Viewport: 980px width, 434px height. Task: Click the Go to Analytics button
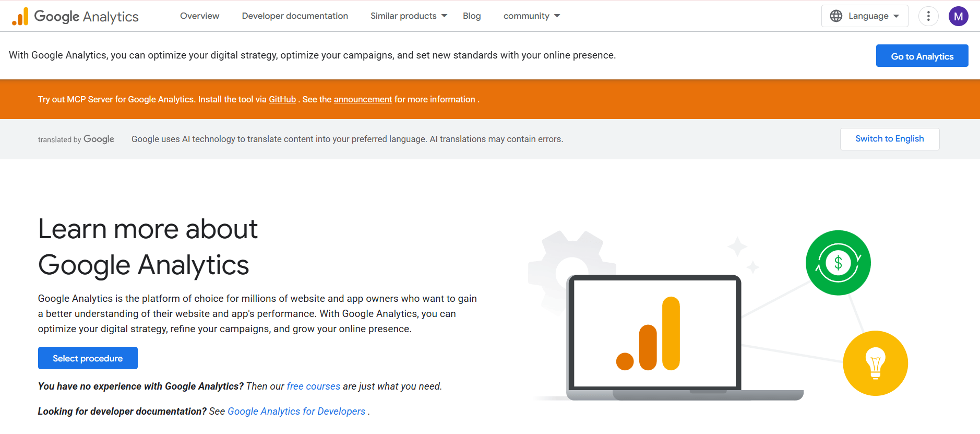[922, 56]
